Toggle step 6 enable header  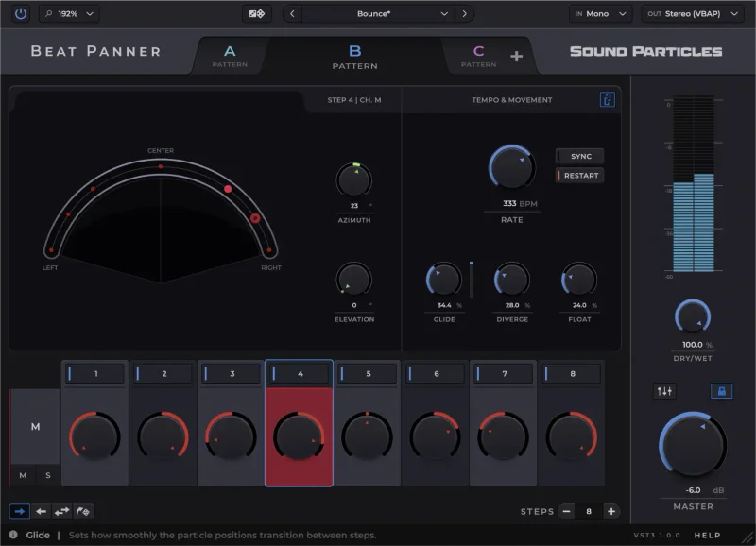pyautogui.click(x=436, y=373)
